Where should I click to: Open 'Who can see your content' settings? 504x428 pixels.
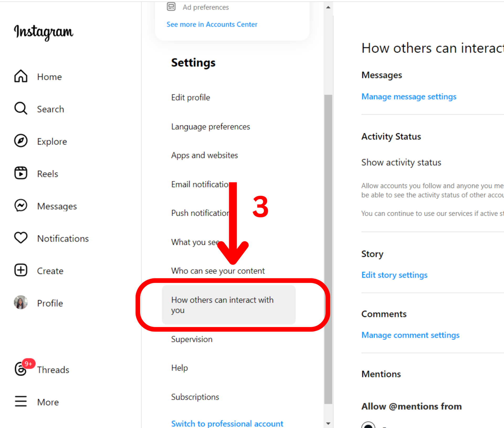(218, 271)
